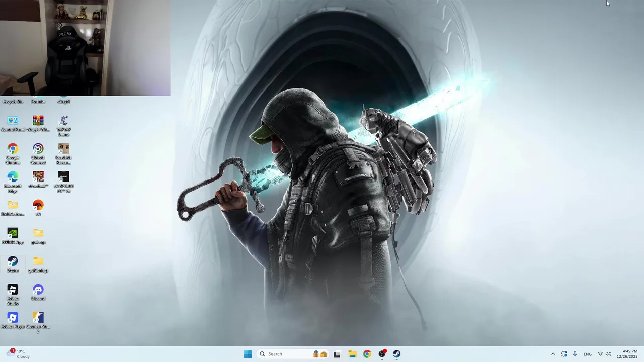Image resolution: width=644 pixels, height=362 pixels.
Task: Open the guiConfigs folder
Action: (x=38, y=264)
